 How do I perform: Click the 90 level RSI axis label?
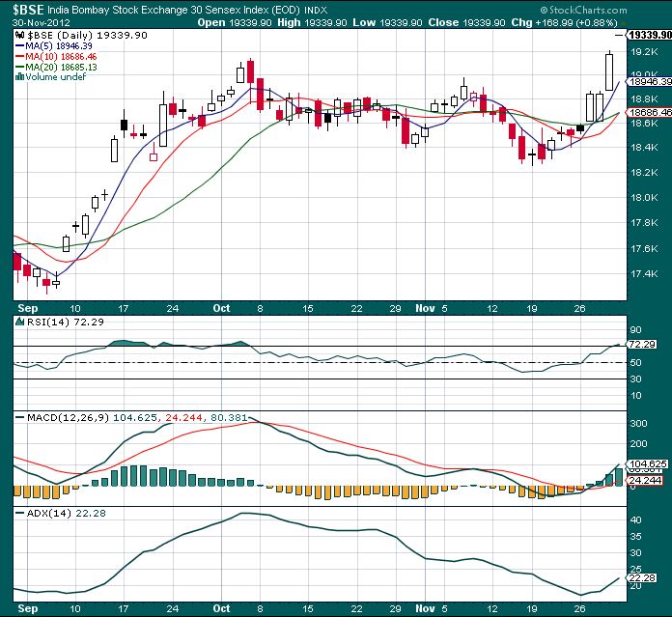click(636, 330)
